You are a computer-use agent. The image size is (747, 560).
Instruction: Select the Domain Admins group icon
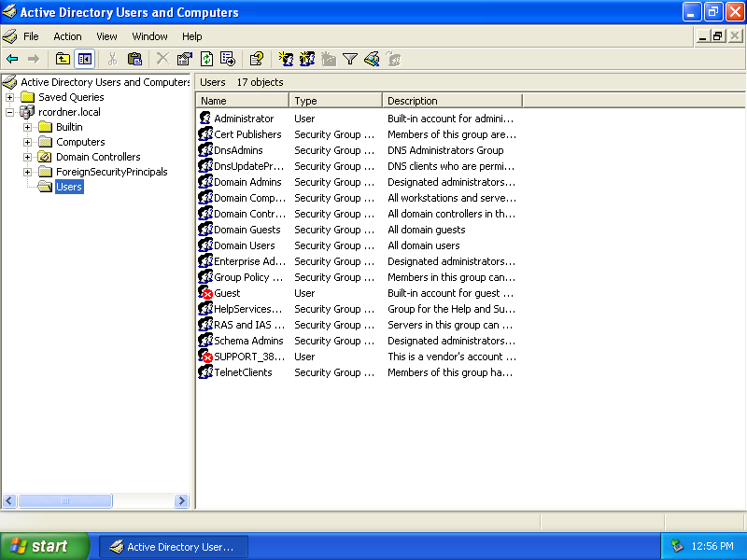pyautogui.click(x=205, y=182)
